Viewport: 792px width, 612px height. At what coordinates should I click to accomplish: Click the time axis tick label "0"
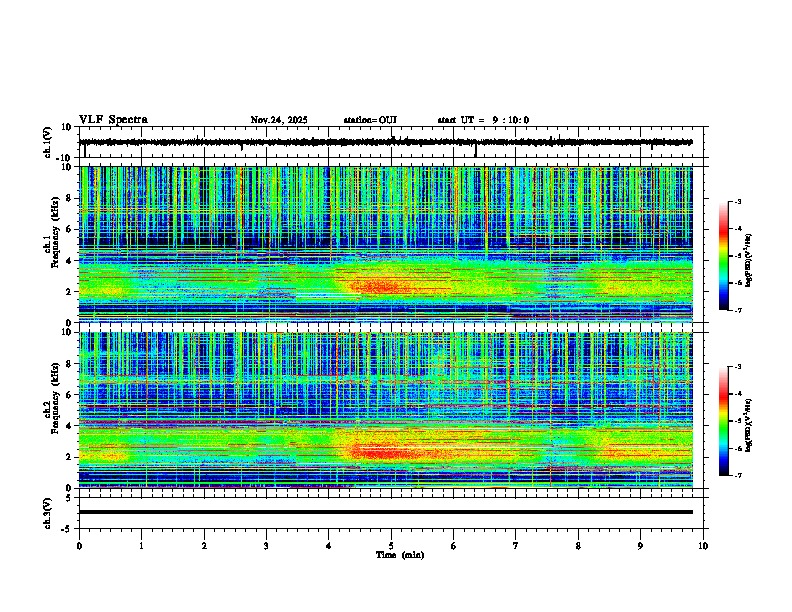[79, 546]
